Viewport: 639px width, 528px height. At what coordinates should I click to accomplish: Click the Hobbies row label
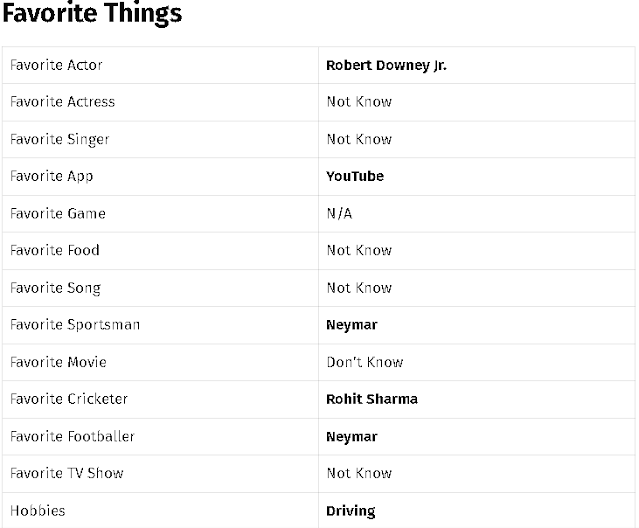pos(37,510)
